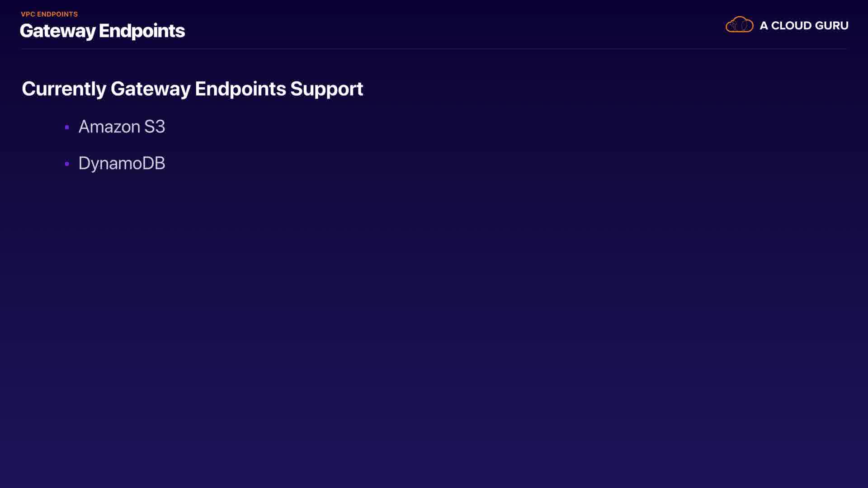The image size is (868, 488).
Task: Click the letter 'A' in the brand name
Action: [764, 26]
